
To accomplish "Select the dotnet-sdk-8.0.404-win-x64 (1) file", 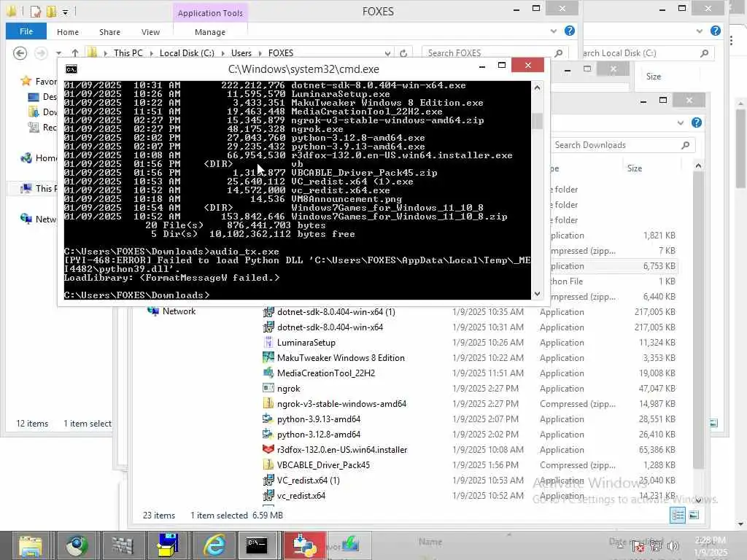I will point(336,312).
